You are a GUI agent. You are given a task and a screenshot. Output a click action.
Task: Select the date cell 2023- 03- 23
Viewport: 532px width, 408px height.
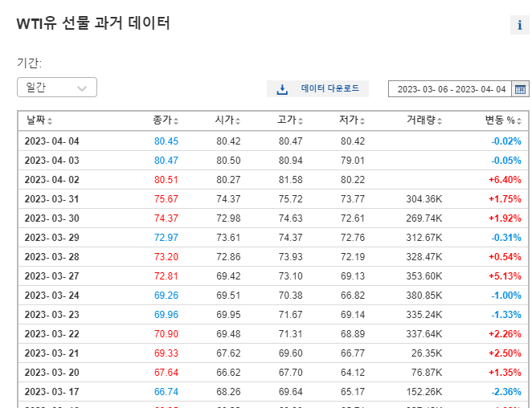[x=52, y=315]
